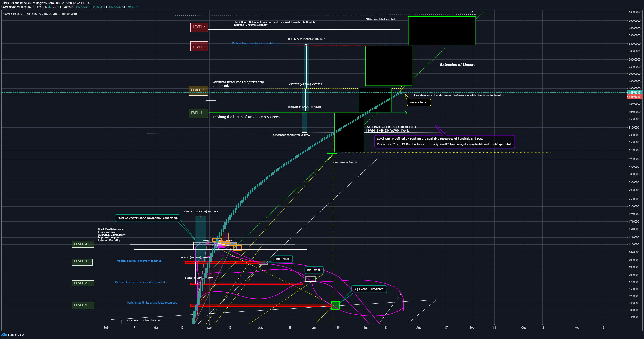Click 'Aug' on the time axis
Viewport: 644px width, 339px height.
coord(419,328)
